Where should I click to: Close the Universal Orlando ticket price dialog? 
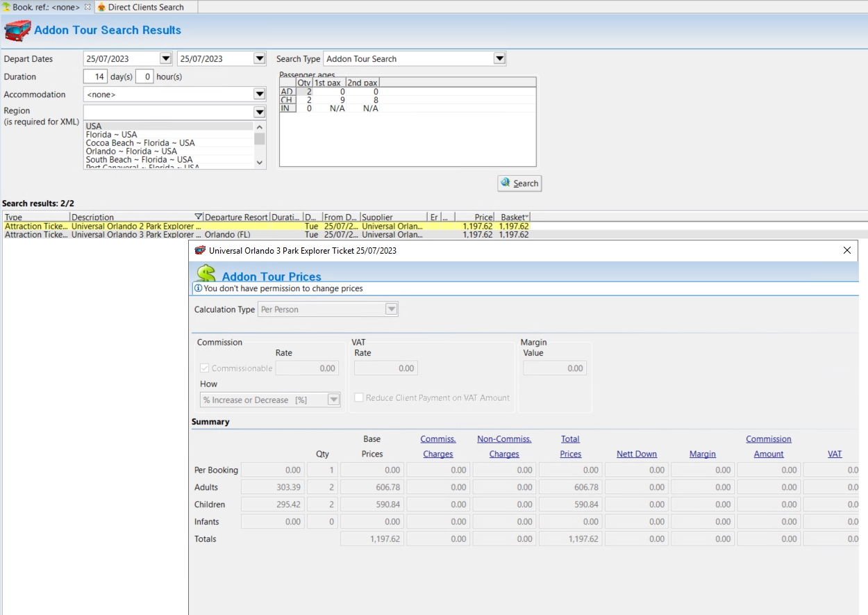(846, 250)
